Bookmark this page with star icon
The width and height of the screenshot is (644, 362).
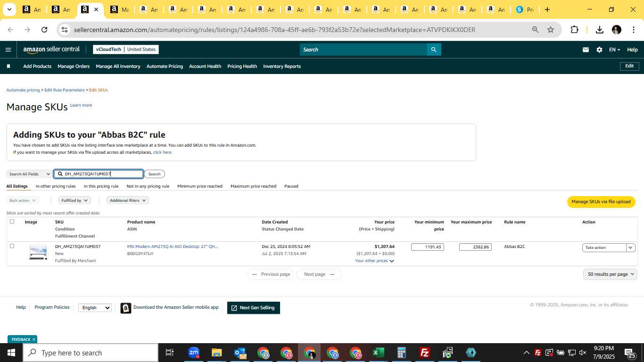(x=551, y=30)
